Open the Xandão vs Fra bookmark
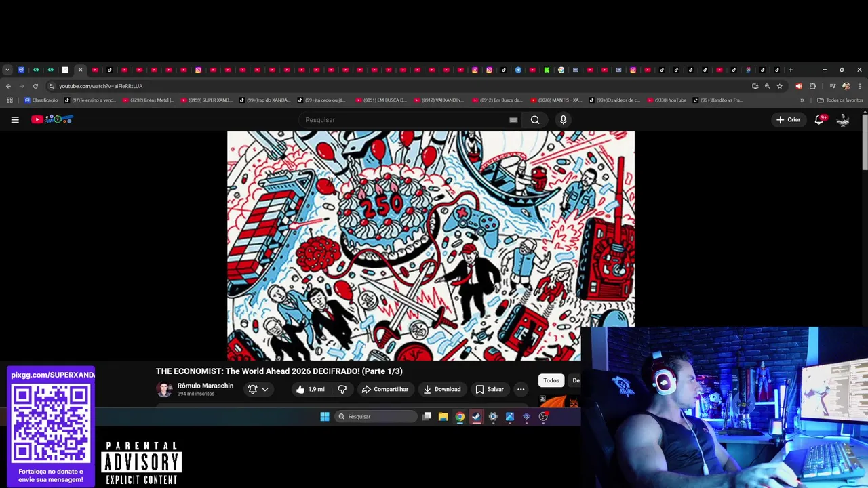The height and width of the screenshot is (488, 868). coord(718,100)
